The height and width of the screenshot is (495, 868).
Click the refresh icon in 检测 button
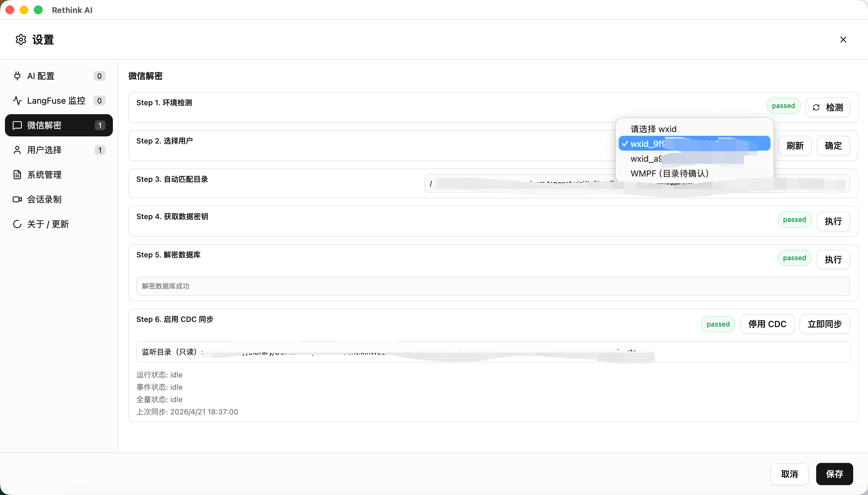coord(816,108)
